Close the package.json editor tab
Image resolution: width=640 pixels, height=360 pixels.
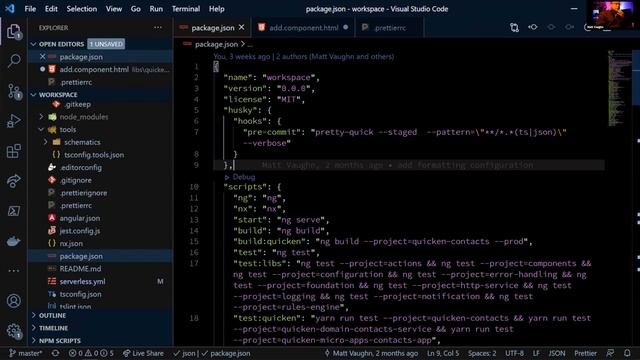[242, 27]
